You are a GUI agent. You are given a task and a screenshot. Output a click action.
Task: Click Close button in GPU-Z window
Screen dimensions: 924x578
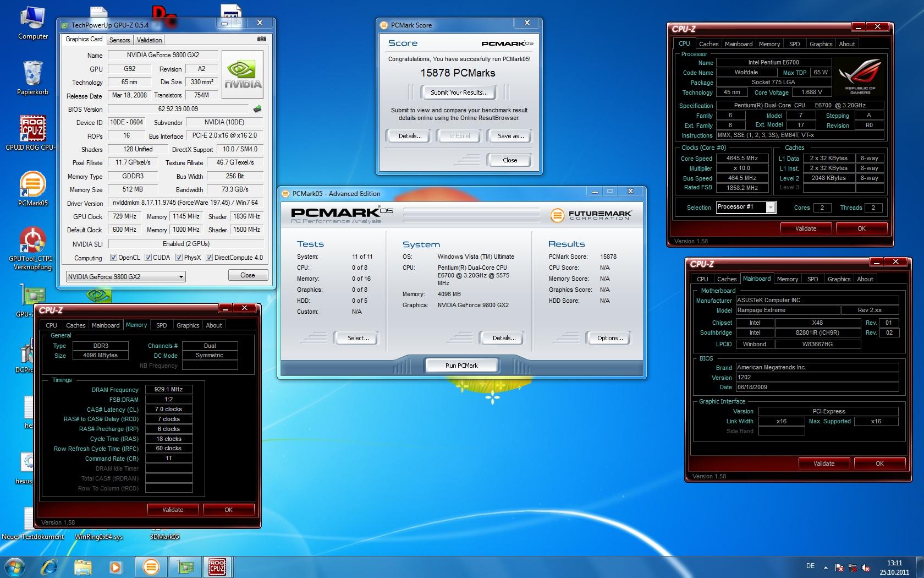click(248, 275)
